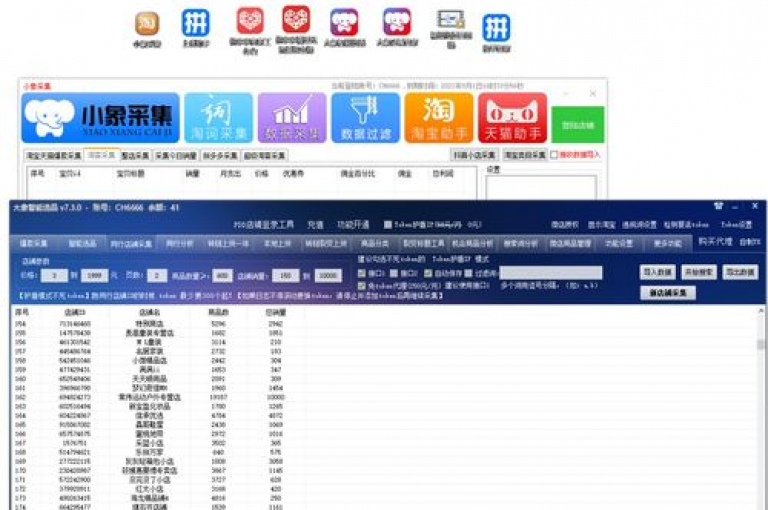Viewport: 768px width, 510px height.
Task: Click the 按店铺采集 button
Action: pyautogui.click(x=668, y=293)
